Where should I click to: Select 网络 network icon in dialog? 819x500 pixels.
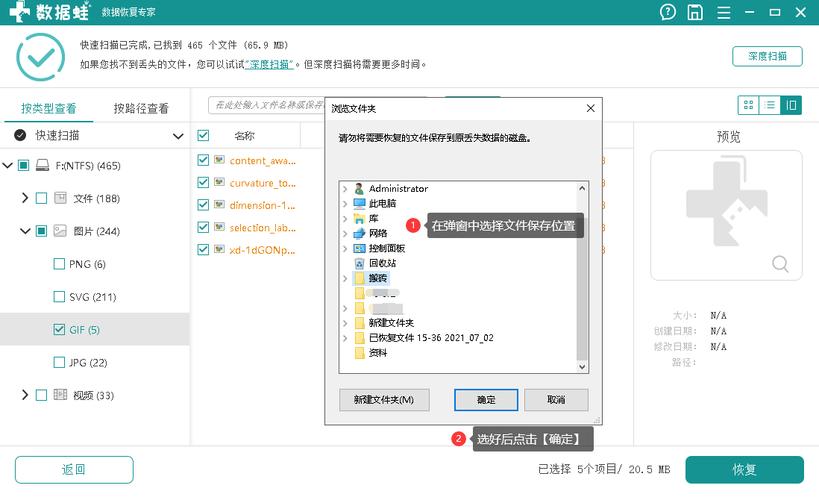click(359, 233)
